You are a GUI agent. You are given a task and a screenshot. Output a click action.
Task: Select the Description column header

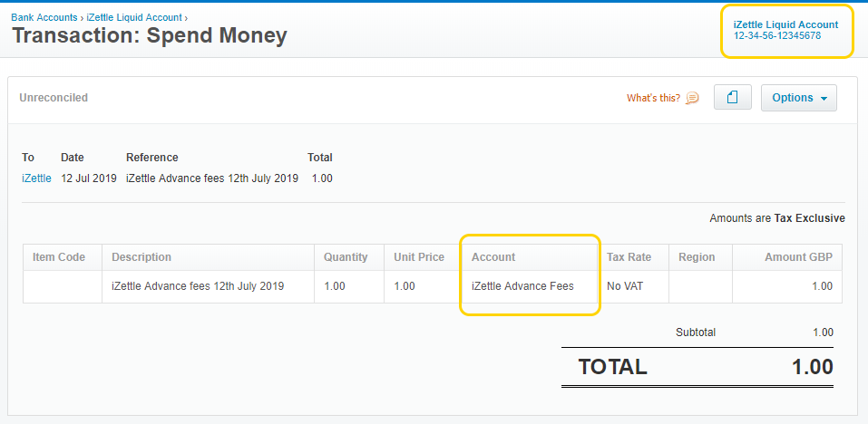pyautogui.click(x=141, y=257)
